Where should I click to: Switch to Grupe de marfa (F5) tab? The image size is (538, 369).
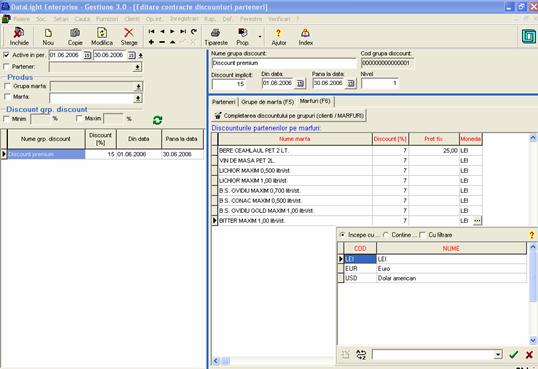pos(268,102)
